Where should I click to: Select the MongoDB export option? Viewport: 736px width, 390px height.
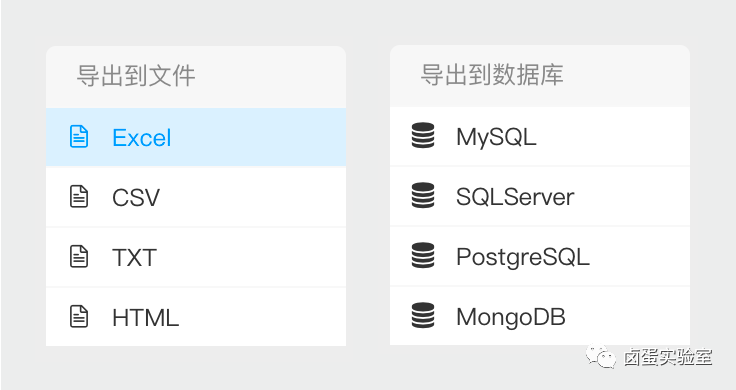click(x=540, y=316)
